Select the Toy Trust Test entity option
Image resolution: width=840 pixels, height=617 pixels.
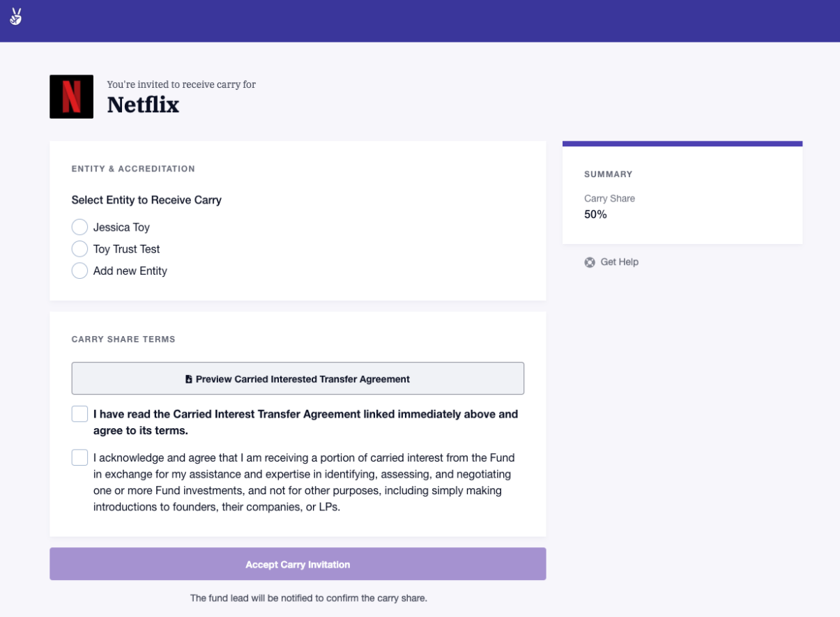pyautogui.click(x=79, y=249)
